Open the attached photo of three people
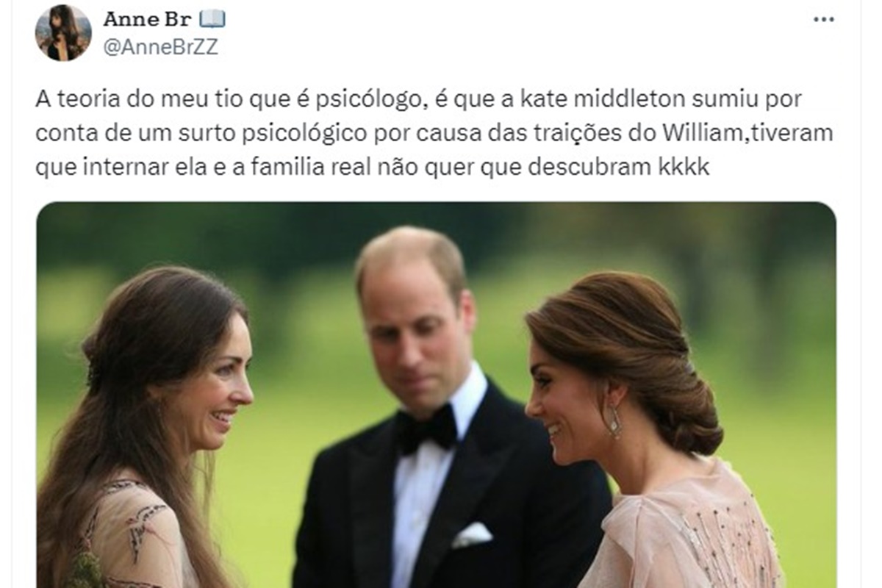The width and height of the screenshot is (882, 588). click(436, 395)
